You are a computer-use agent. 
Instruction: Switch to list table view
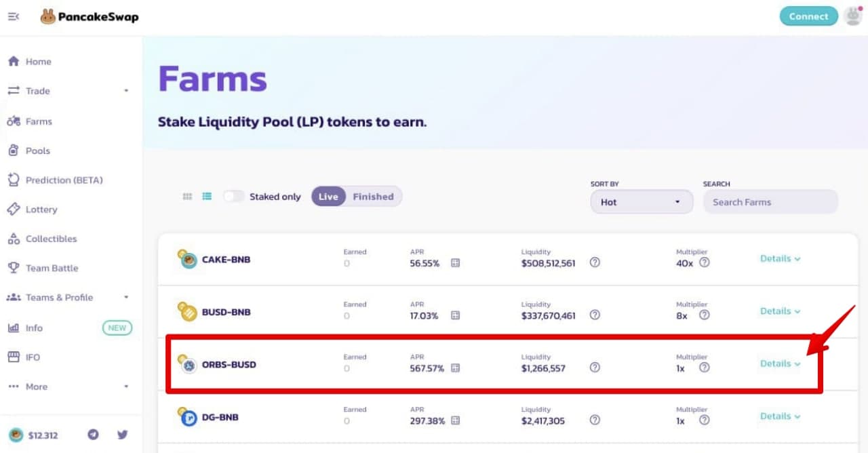pyautogui.click(x=207, y=197)
